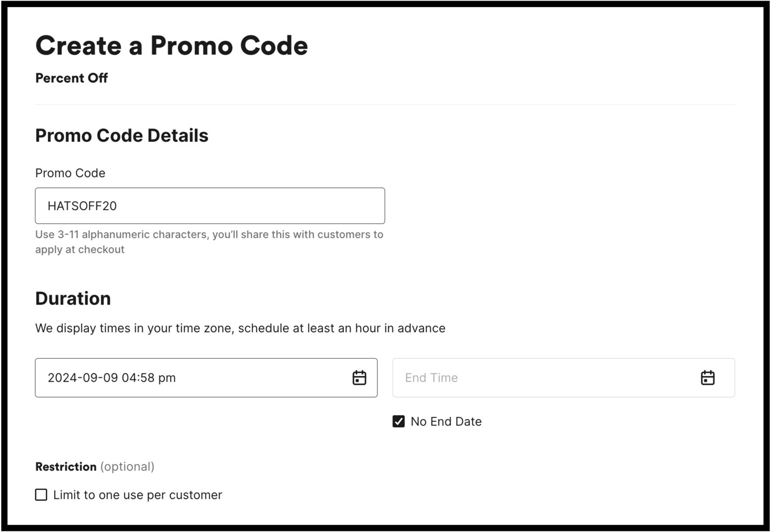The width and height of the screenshot is (771, 532).
Task: Open the End Time calendar picker
Action: [x=707, y=378]
